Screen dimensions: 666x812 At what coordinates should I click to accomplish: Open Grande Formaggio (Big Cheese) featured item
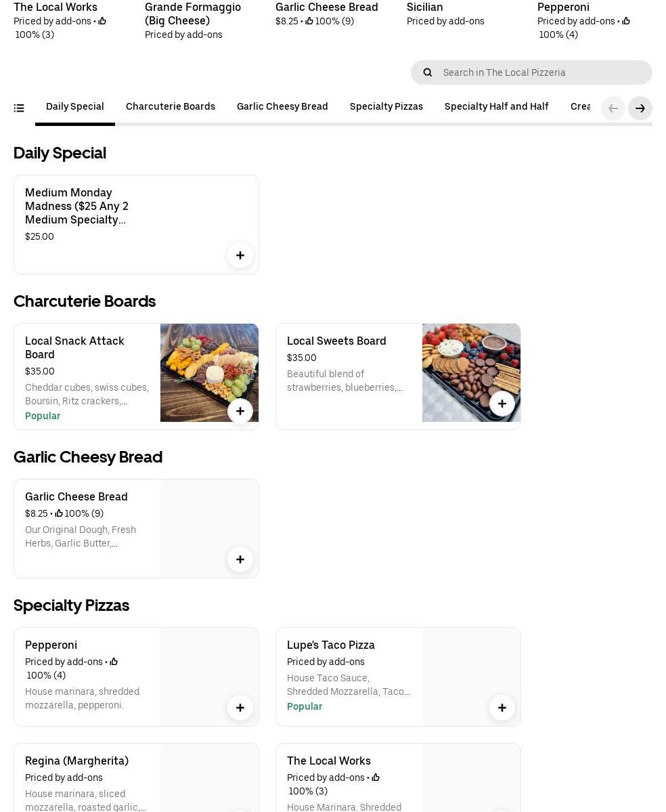(x=193, y=14)
